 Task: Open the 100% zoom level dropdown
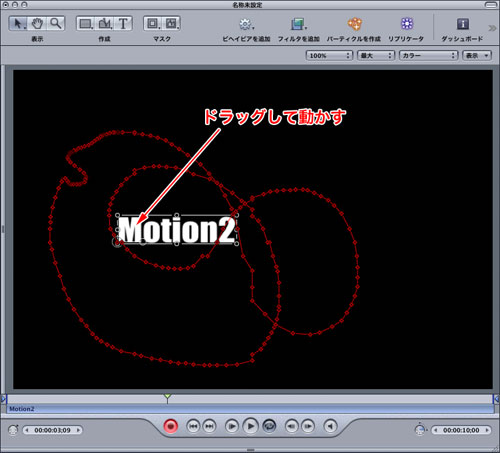point(329,55)
